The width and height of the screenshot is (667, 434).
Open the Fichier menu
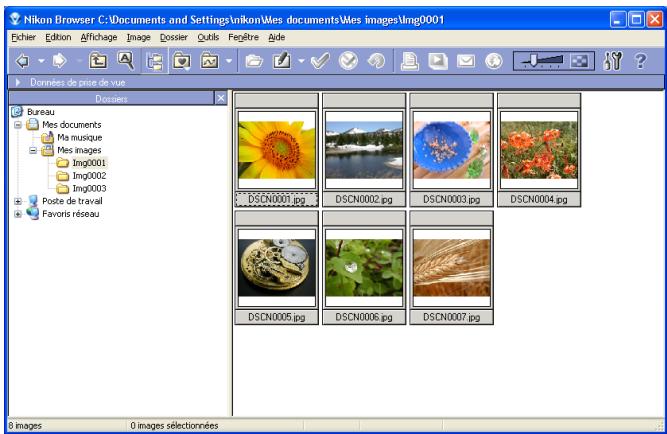click(x=23, y=37)
